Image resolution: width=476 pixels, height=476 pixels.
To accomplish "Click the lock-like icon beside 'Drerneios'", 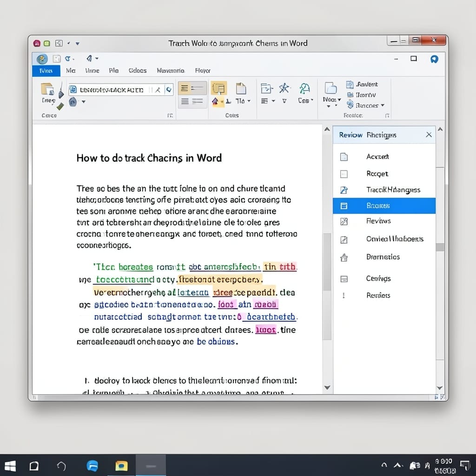I will click(344, 258).
